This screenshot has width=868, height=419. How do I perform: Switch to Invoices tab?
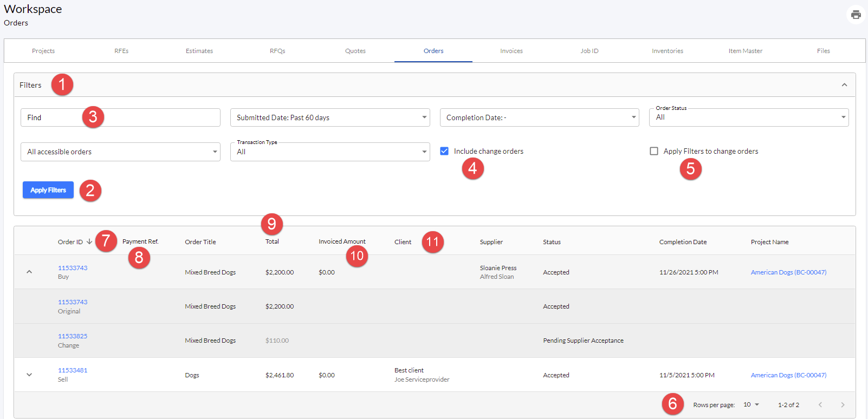[x=511, y=51]
